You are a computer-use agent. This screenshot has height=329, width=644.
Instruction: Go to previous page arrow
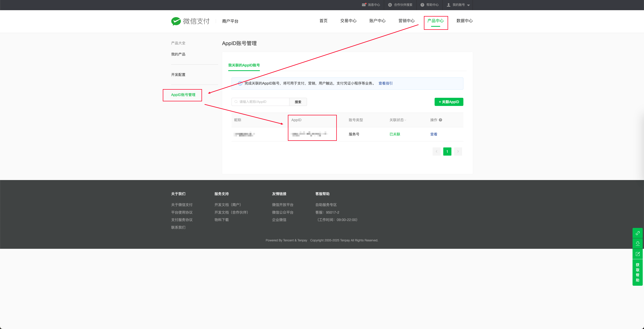[436, 152]
